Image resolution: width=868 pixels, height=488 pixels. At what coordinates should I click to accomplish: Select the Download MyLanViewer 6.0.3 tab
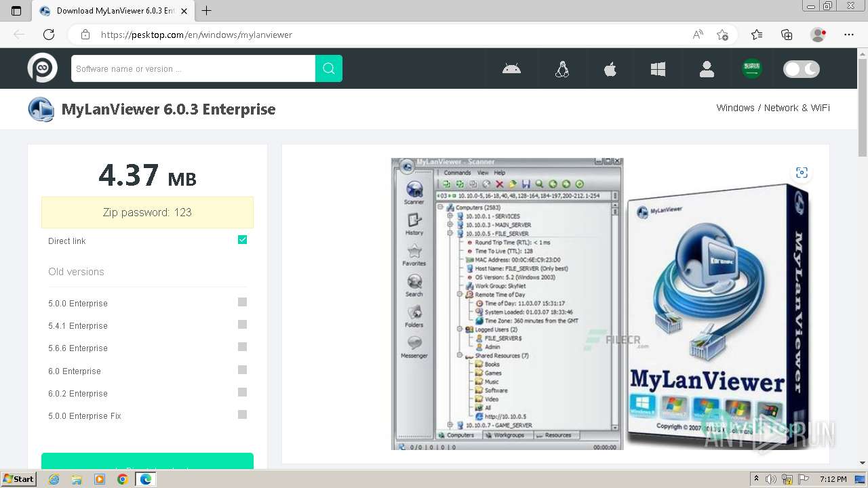point(114,11)
